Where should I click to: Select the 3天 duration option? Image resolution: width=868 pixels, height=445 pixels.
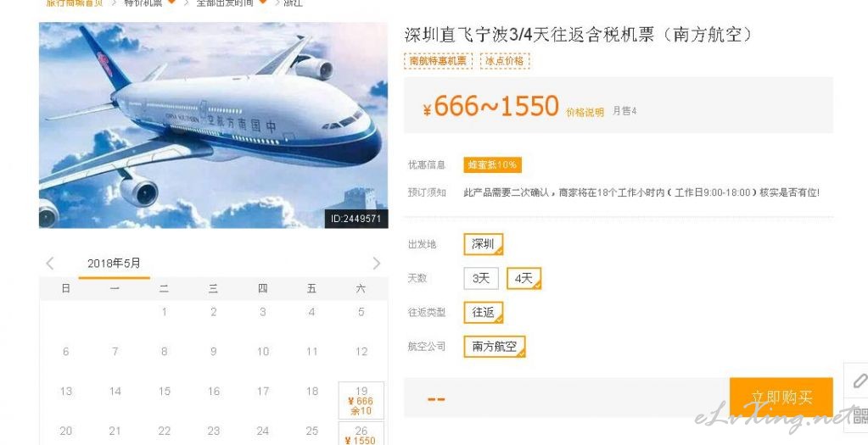(x=481, y=279)
